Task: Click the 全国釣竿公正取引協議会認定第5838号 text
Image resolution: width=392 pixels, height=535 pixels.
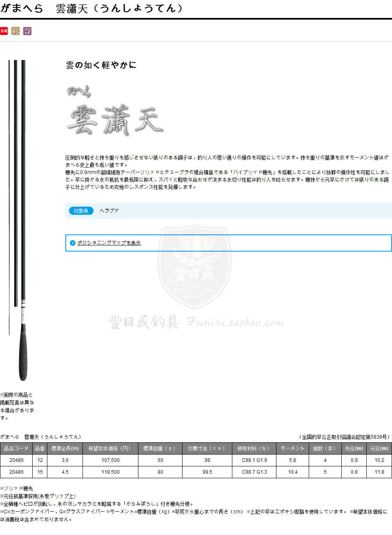Action: coord(345,437)
